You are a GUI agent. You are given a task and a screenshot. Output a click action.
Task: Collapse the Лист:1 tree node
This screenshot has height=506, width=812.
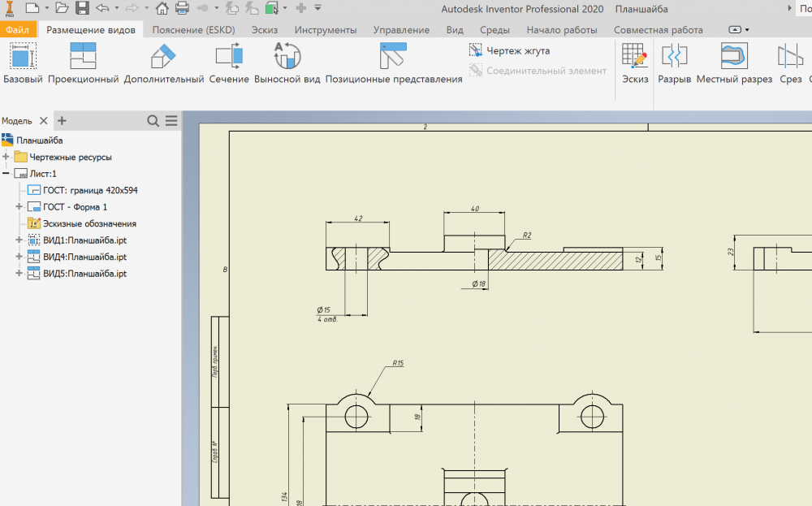pos(6,174)
